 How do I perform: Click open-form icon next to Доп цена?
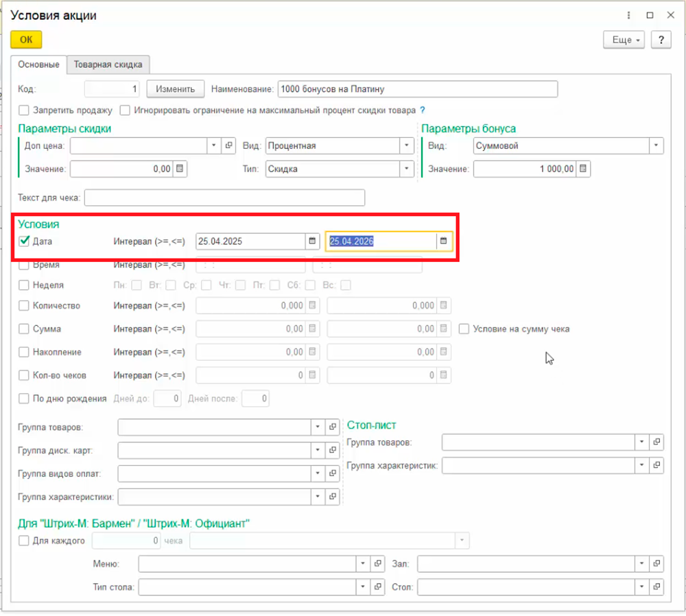coord(229,145)
